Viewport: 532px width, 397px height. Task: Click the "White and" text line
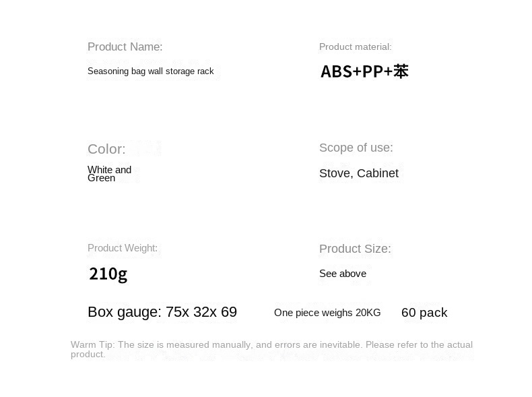coord(109,169)
